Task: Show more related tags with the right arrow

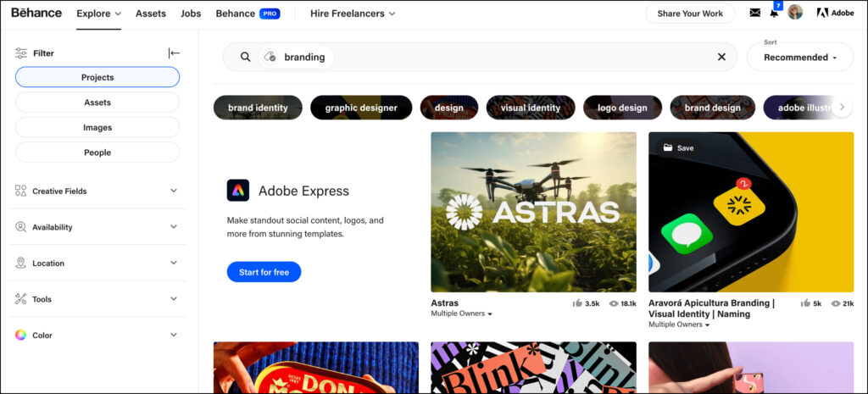Action: [x=842, y=107]
